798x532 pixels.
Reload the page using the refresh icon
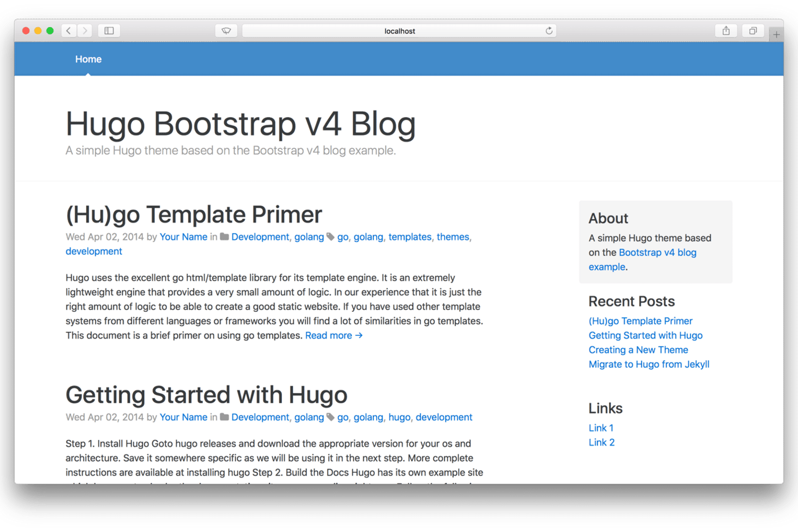coord(548,30)
